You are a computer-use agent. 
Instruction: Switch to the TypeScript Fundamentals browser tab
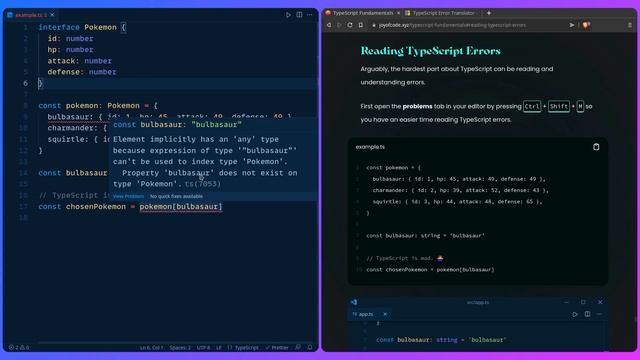tap(362, 13)
